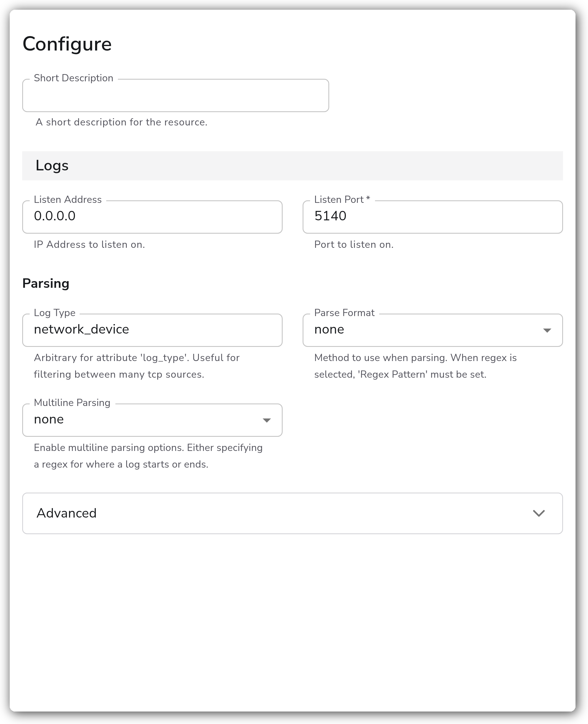
Task: Click the Configure title
Action: point(67,44)
